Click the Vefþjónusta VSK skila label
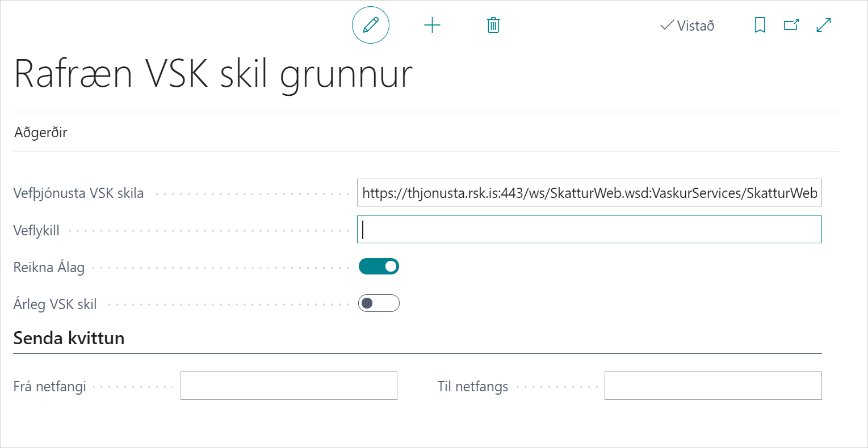Viewport: 868px width, 448px height. 78,193
